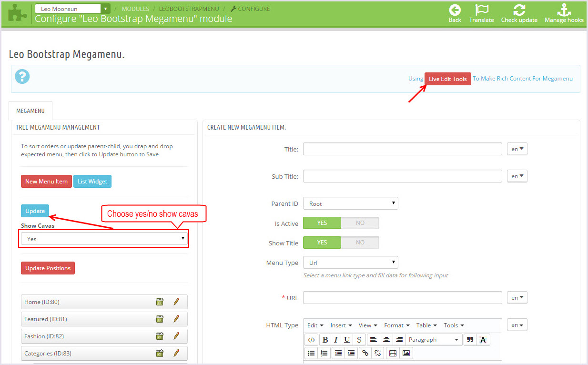Open the Title language dropdown

pyautogui.click(x=517, y=149)
